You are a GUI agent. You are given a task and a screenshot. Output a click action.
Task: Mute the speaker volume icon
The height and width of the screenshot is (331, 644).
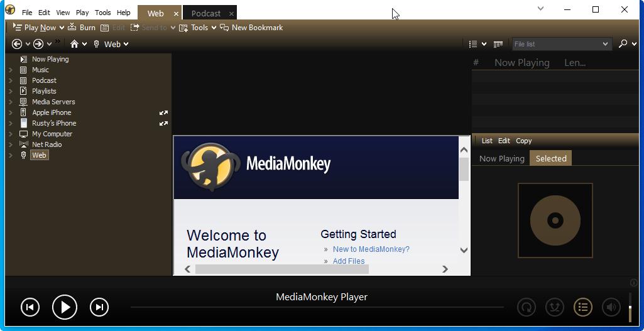click(x=611, y=307)
